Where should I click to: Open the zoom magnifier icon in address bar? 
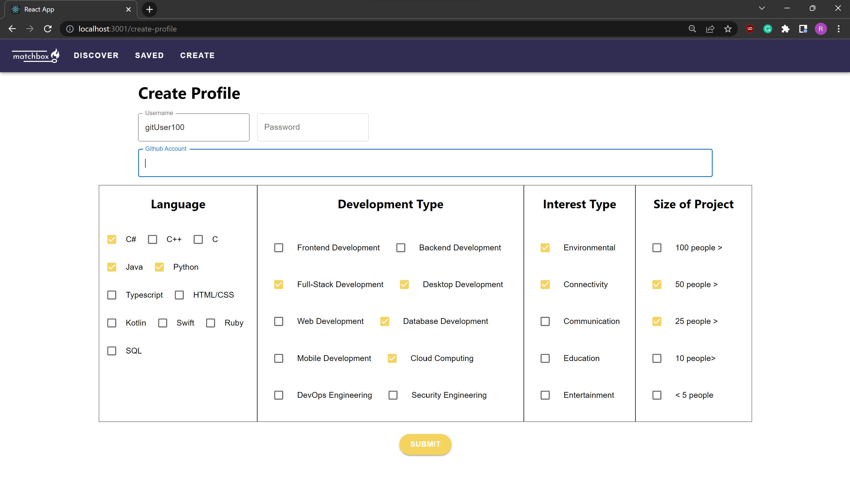coord(692,29)
